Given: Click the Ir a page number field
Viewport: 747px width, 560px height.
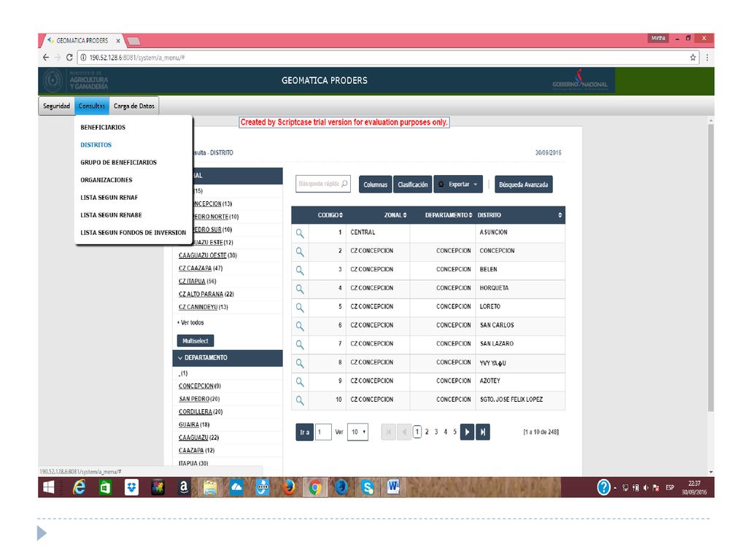Looking at the screenshot, I should (x=323, y=432).
